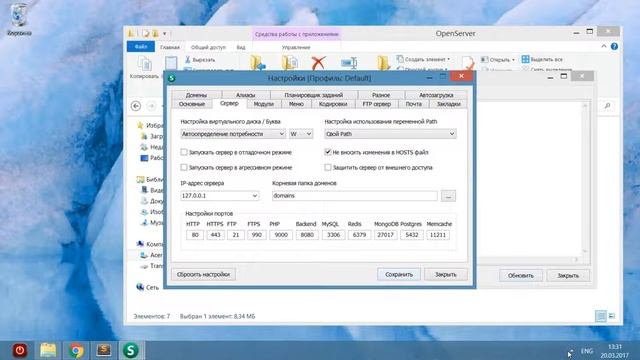
Task: Open Explorer help question mark icon
Action: [614, 47]
